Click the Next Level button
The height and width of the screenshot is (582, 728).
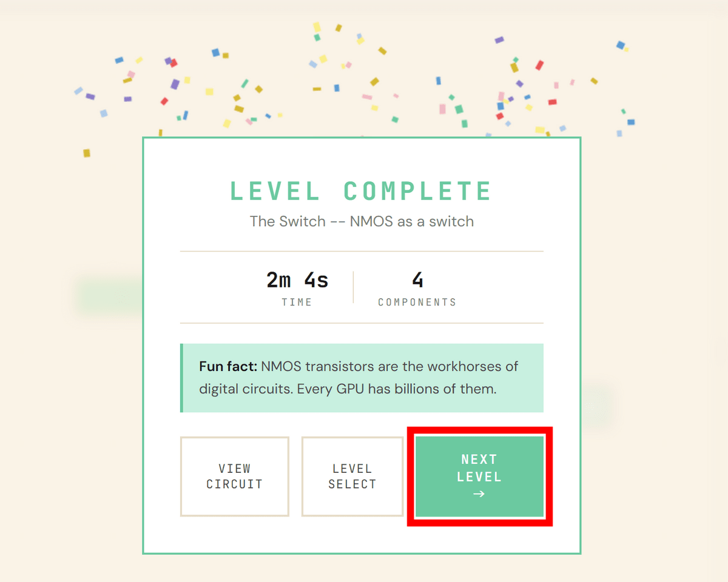coord(479,477)
